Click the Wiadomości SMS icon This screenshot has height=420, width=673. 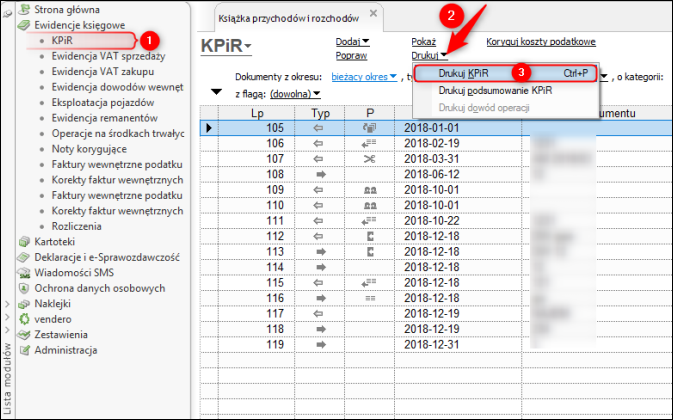tap(24, 273)
